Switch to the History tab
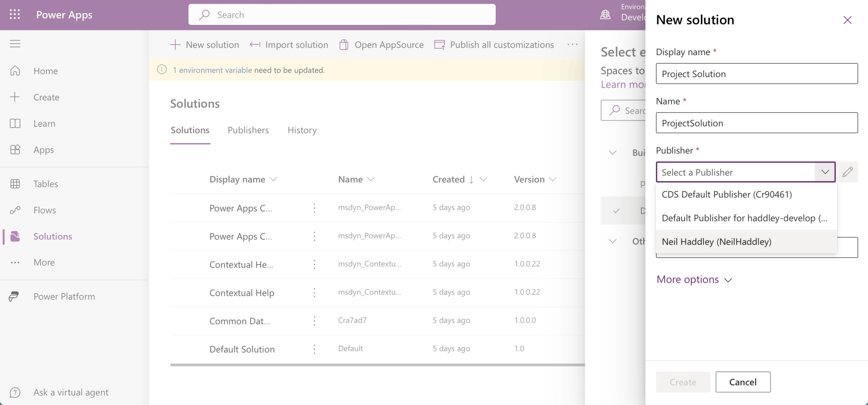 (302, 130)
